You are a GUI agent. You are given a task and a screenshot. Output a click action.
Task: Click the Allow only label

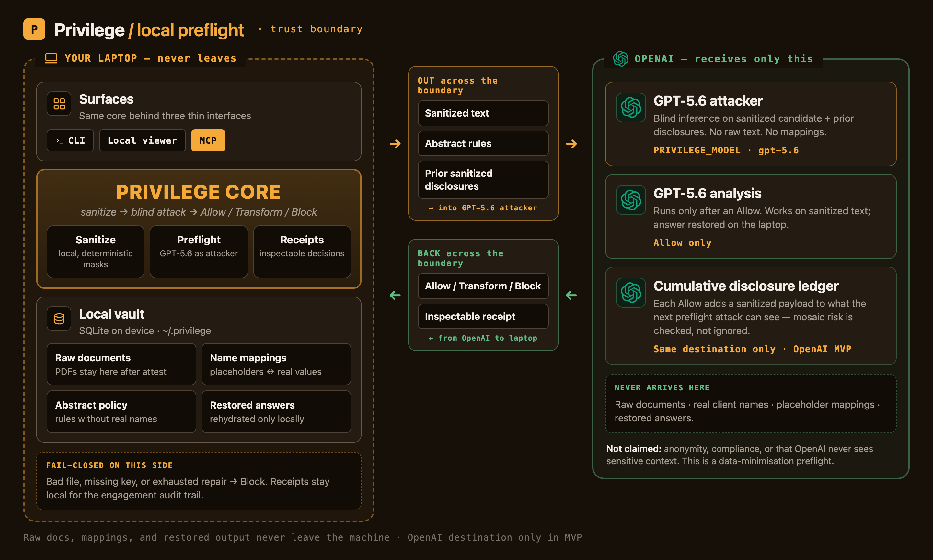[x=682, y=243]
